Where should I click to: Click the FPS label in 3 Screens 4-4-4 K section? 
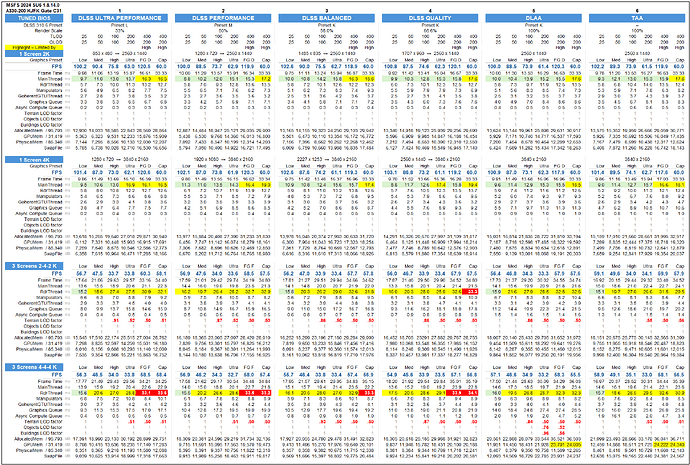tap(57, 375)
